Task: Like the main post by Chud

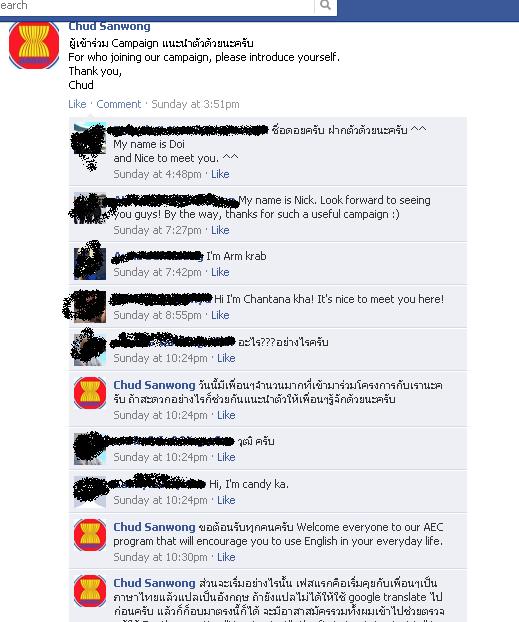Action: [77, 104]
